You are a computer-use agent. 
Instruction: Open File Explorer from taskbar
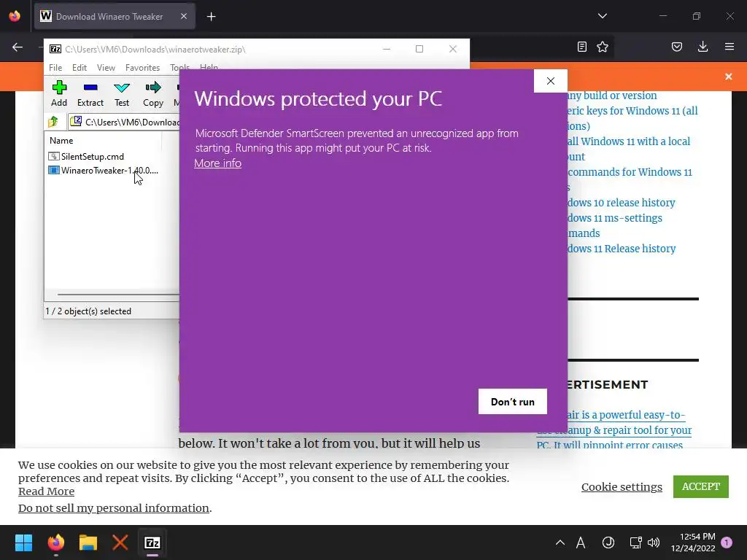click(x=88, y=542)
